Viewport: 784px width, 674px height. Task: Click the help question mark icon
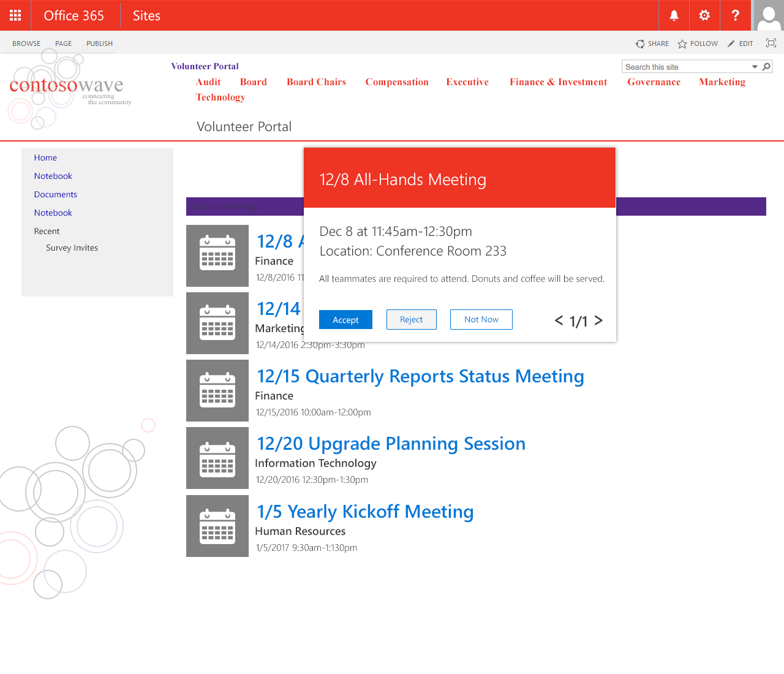(x=735, y=15)
